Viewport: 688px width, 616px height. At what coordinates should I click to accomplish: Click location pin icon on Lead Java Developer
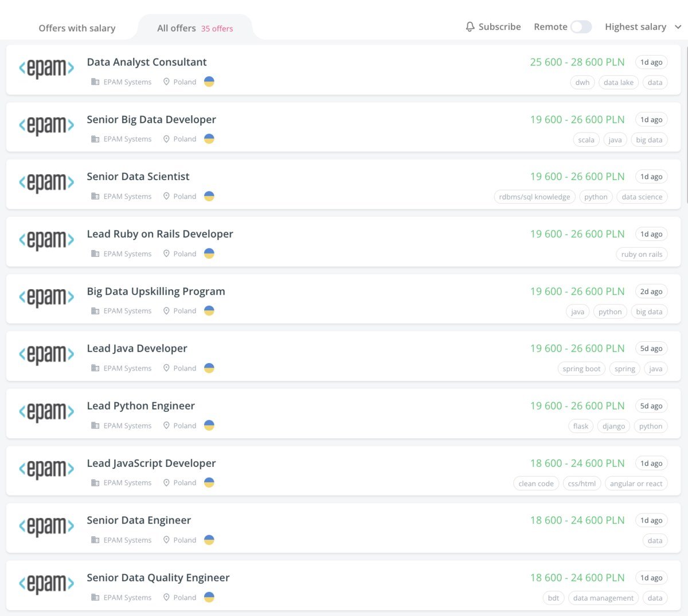(166, 368)
